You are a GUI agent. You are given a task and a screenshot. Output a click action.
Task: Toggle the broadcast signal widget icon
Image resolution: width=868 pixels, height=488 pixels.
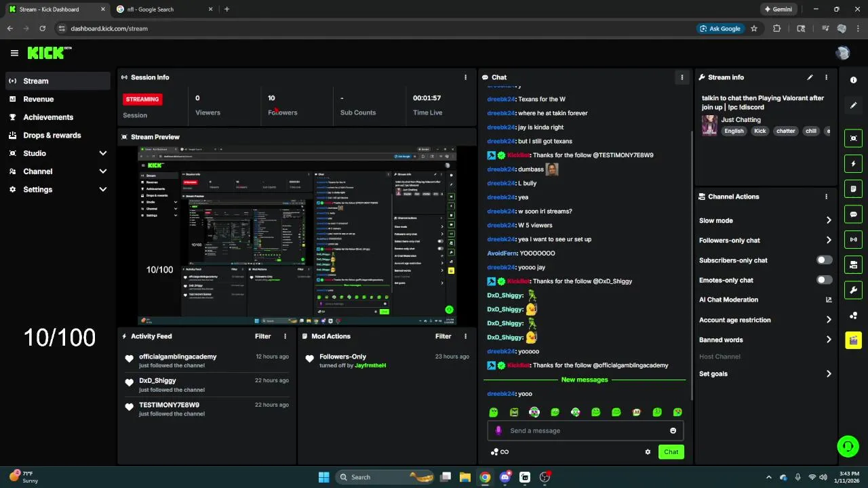(x=853, y=239)
